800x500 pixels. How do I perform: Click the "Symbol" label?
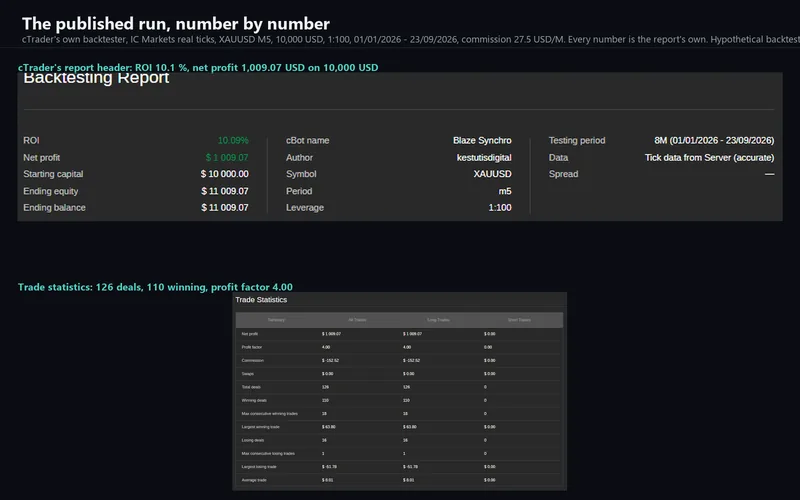point(301,174)
